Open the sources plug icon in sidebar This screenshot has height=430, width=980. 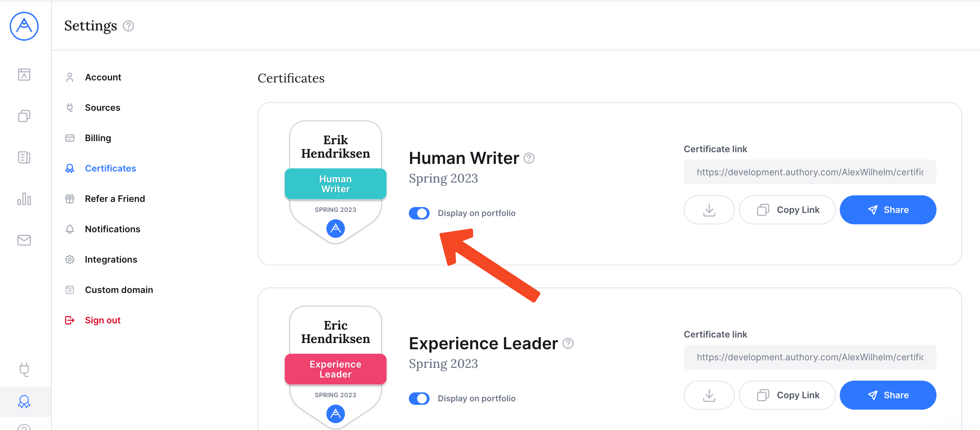(24, 369)
